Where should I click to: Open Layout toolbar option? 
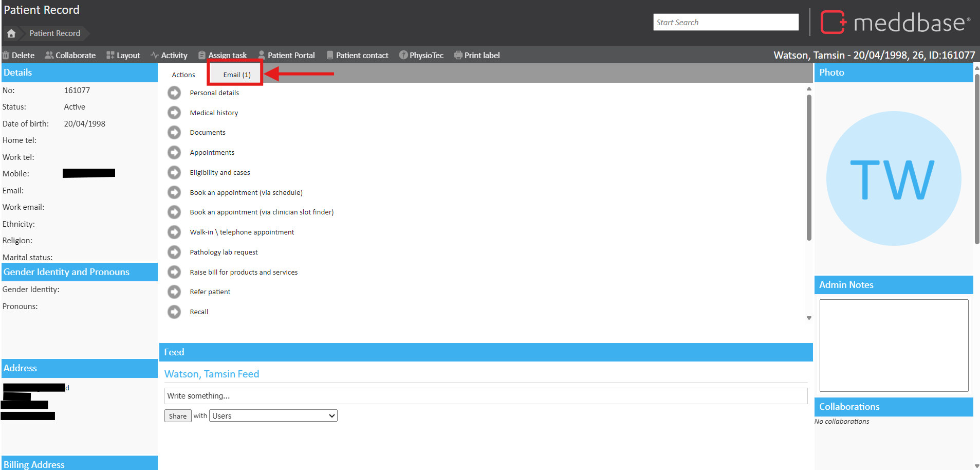click(x=123, y=56)
